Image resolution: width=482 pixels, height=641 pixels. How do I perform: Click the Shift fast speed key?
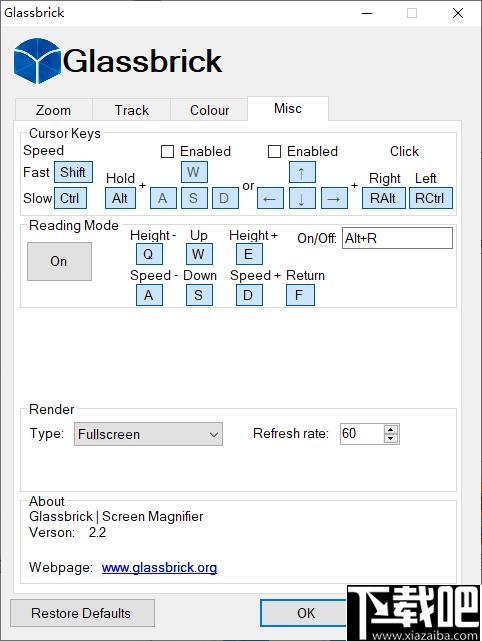coord(73,172)
